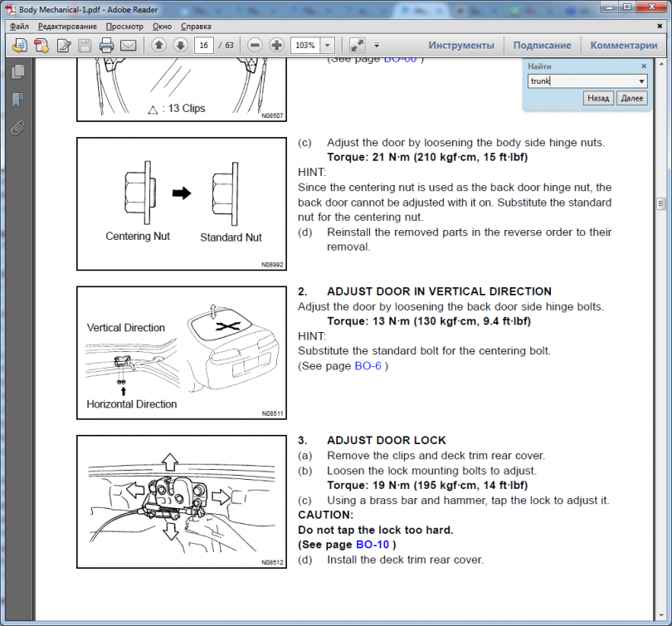The image size is (672, 626).
Task: Go to previous page with up arrow
Action: (158, 45)
